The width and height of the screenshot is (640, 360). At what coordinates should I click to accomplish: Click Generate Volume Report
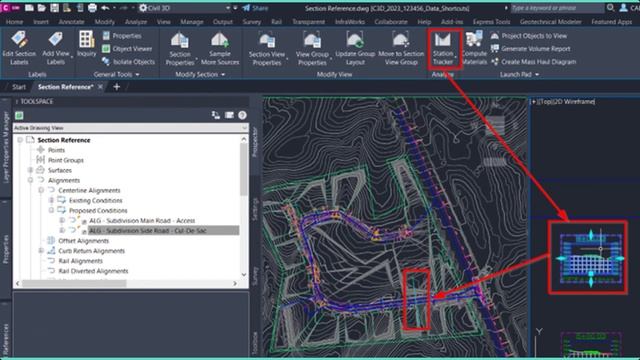(x=530, y=49)
